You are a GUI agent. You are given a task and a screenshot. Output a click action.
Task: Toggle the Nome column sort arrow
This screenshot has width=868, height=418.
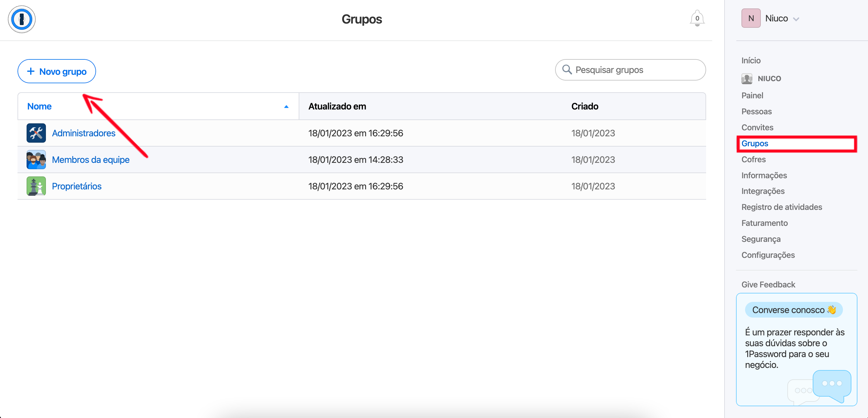click(286, 107)
